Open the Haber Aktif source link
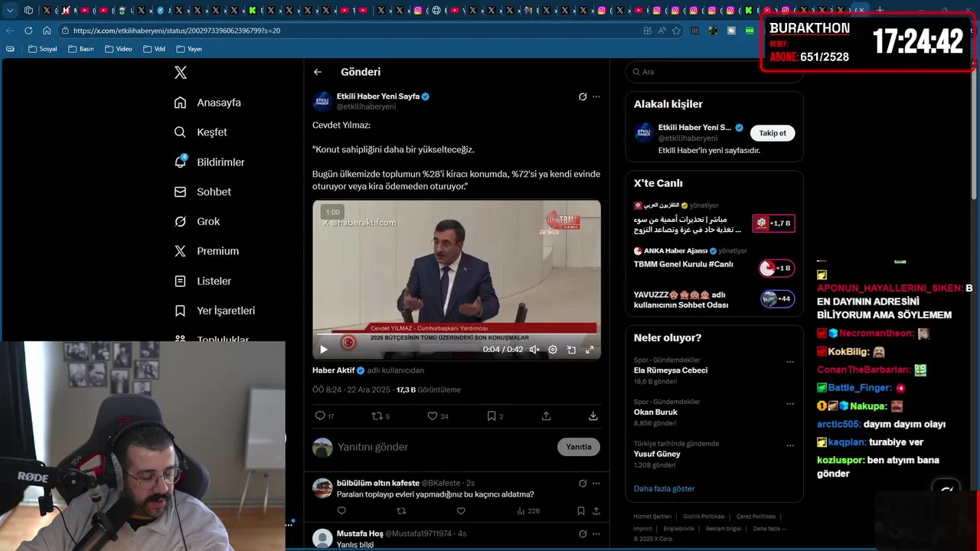The width and height of the screenshot is (980, 551). [334, 370]
